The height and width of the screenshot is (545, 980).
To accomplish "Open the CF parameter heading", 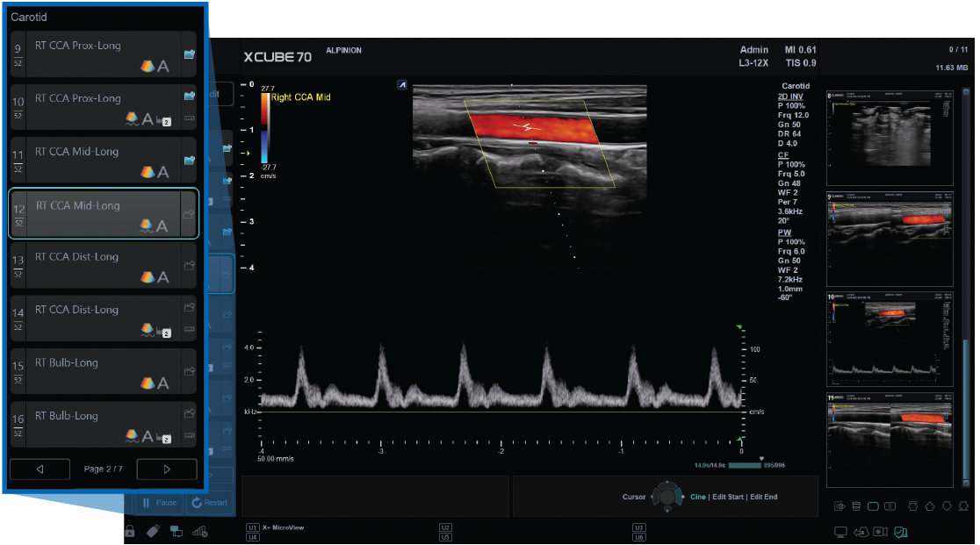I will 783,154.
